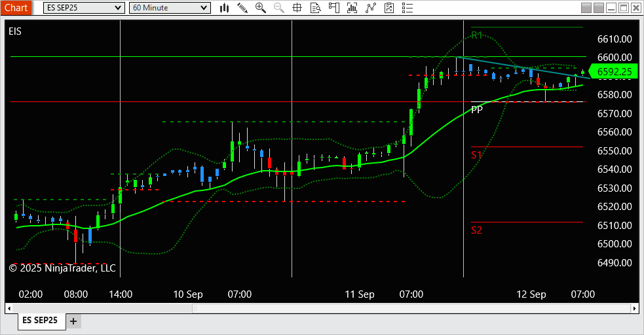
Task: Click the second gray link button
Action: coord(599,8)
